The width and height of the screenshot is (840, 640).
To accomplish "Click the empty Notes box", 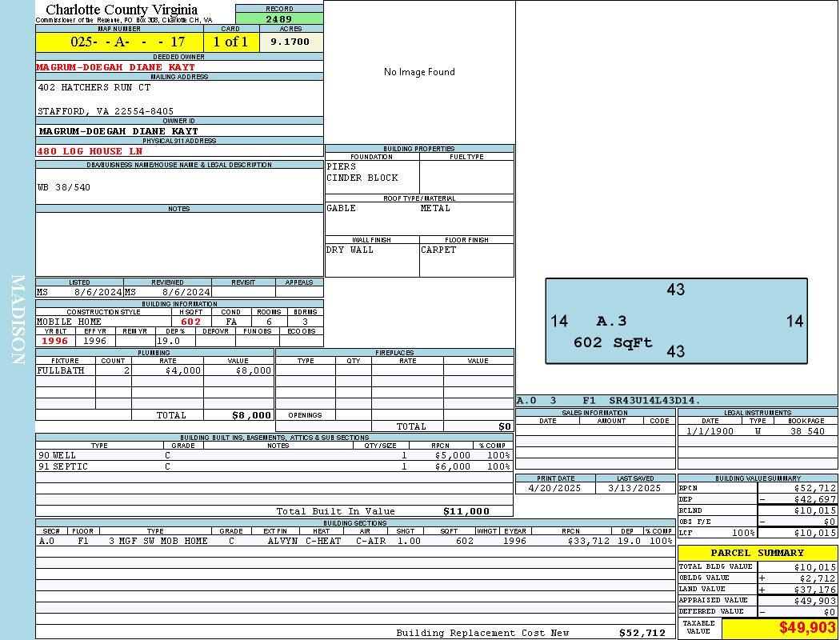I will 178,244.
